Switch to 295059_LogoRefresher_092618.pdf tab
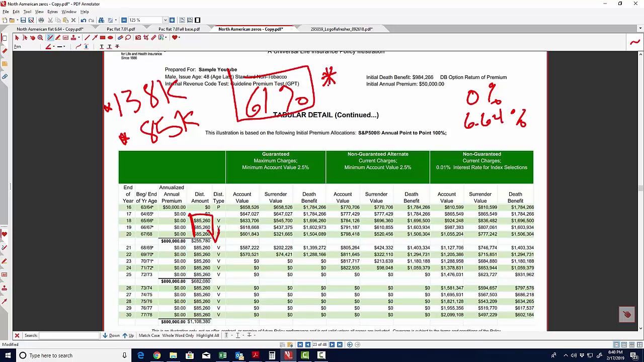Screen dimensions: 644x362 342,29
